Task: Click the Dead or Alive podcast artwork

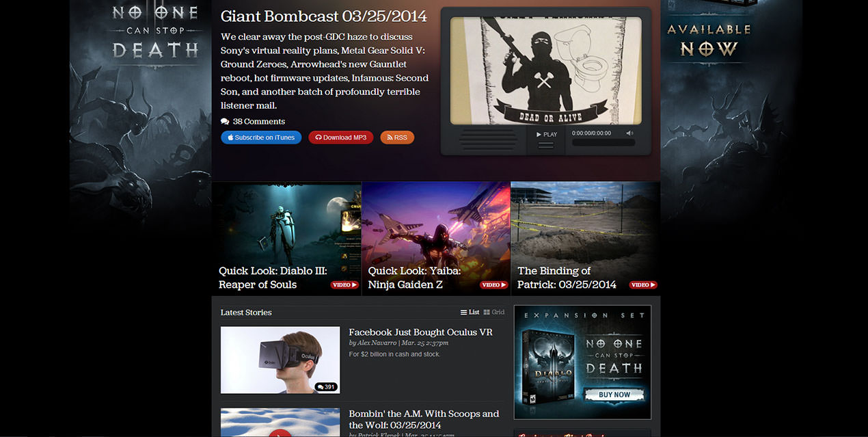Action: pyautogui.click(x=546, y=71)
